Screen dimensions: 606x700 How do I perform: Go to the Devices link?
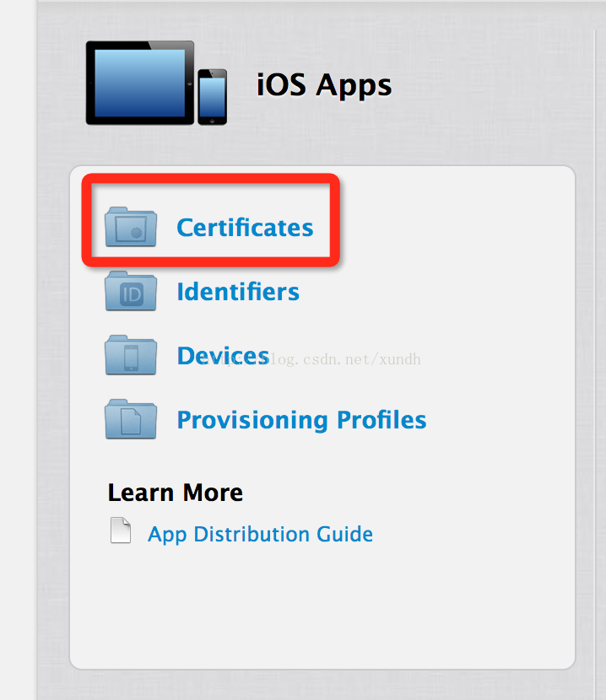223,356
